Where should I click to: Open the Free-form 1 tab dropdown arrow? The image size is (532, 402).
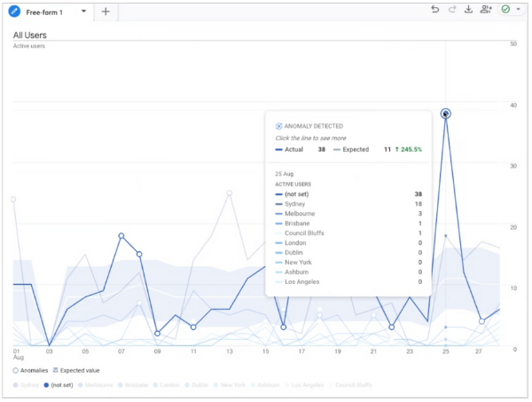(x=83, y=12)
